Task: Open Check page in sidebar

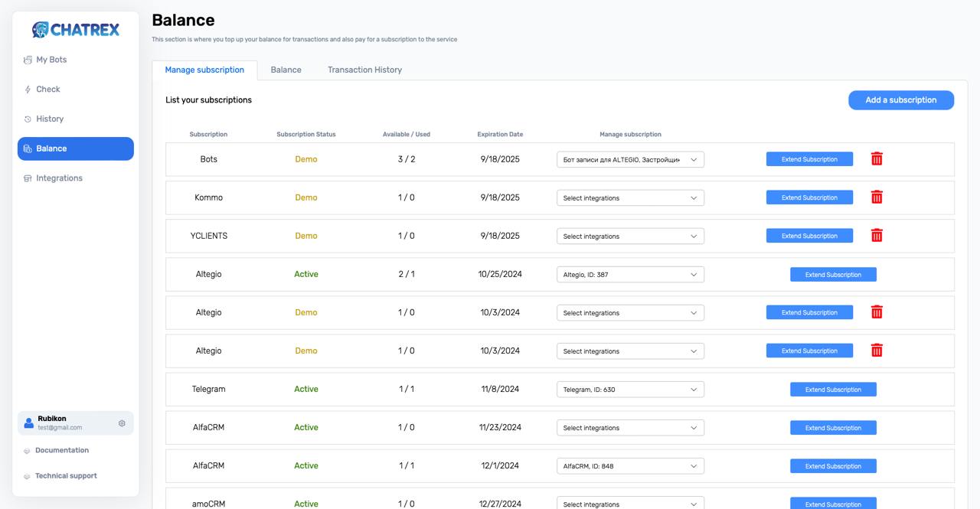Action: (x=76, y=90)
